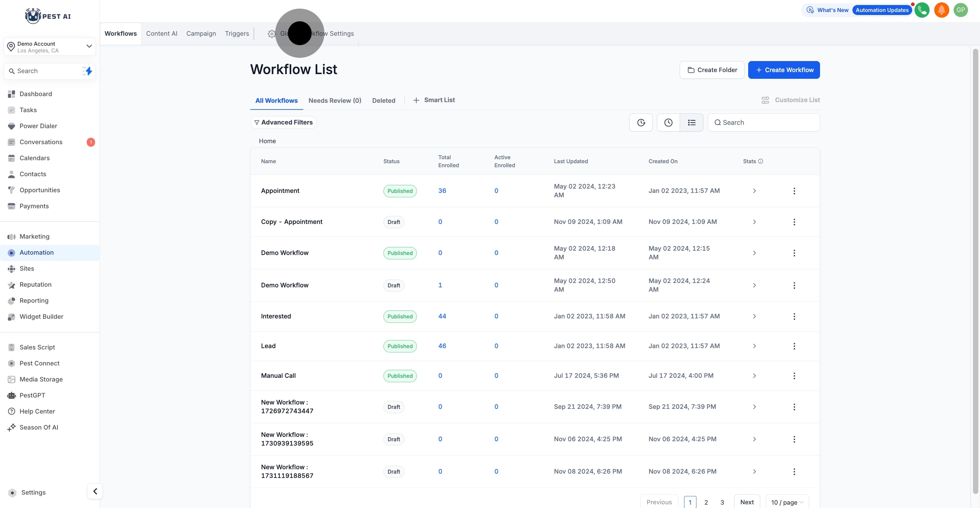Open the 10 / page size dropdown

pyautogui.click(x=786, y=502)
